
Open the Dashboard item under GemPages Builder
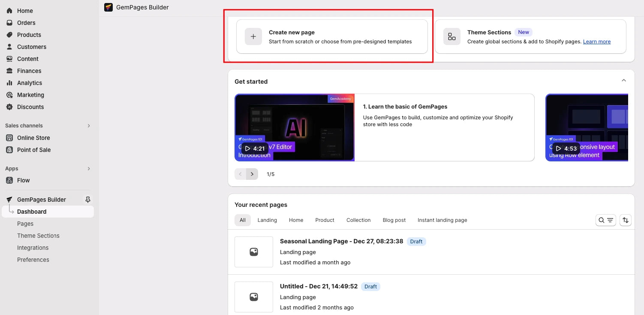[x=48, y=212]
